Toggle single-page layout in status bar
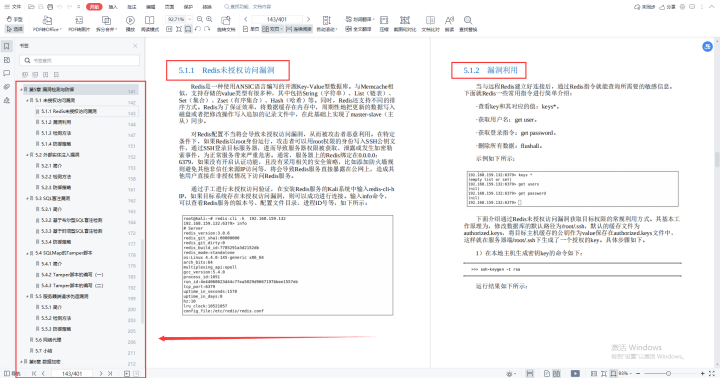The image size is (720, 378). [546, 374]
